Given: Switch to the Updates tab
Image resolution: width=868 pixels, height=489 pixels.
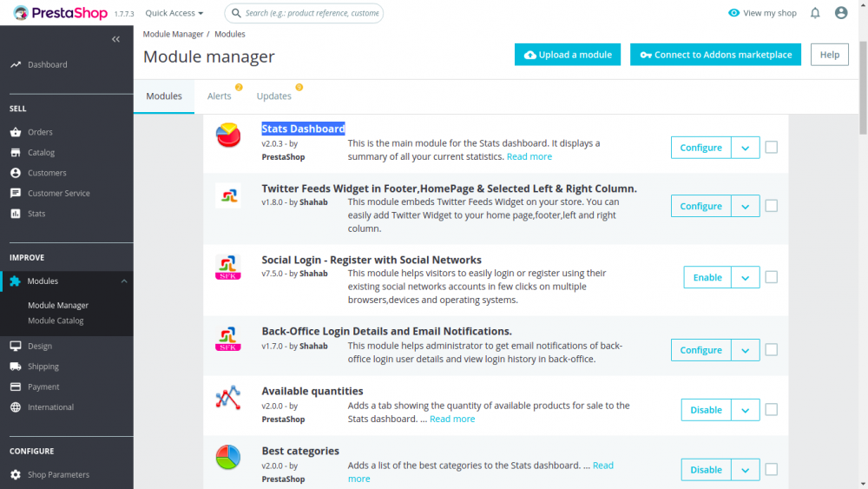Looking at the screenshot, I should 274,96.
